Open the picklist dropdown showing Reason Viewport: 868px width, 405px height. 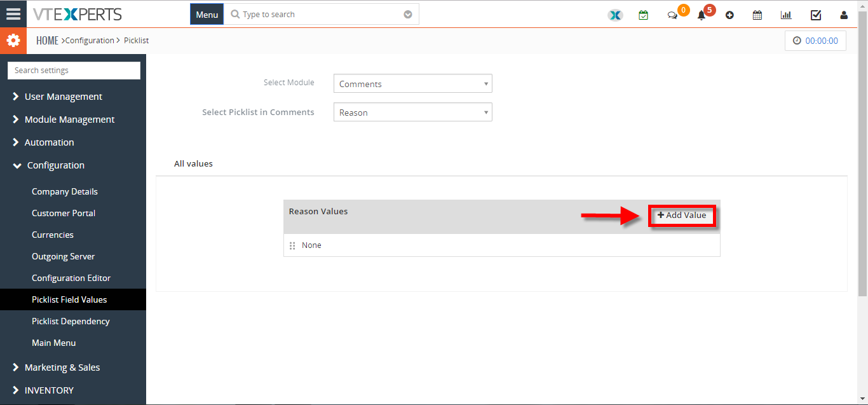[413, 112]
